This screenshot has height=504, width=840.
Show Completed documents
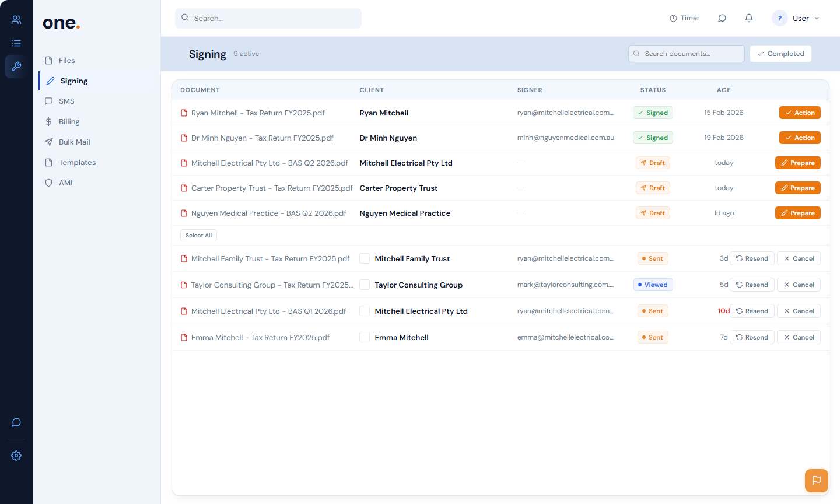coord(780,54)
